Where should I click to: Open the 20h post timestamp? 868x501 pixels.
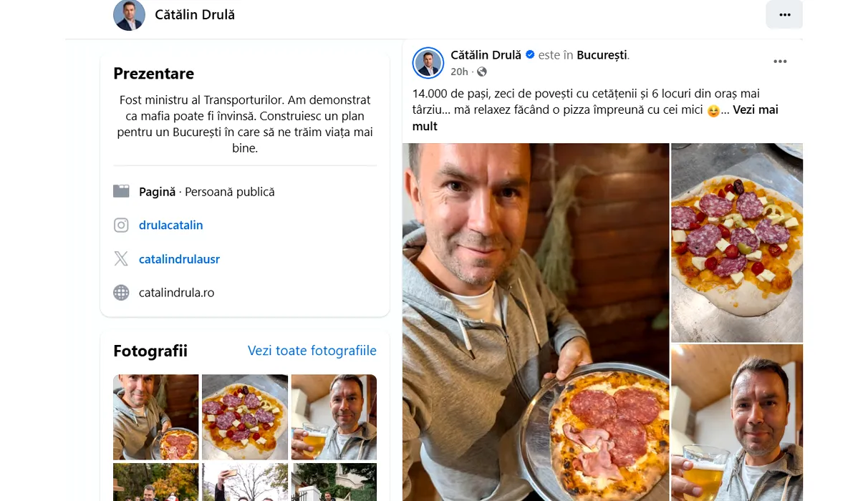[x=459, y=72]
